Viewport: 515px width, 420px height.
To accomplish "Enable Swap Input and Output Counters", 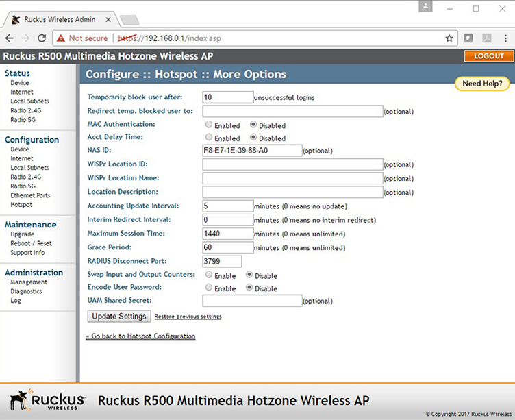I will [208, 275].
